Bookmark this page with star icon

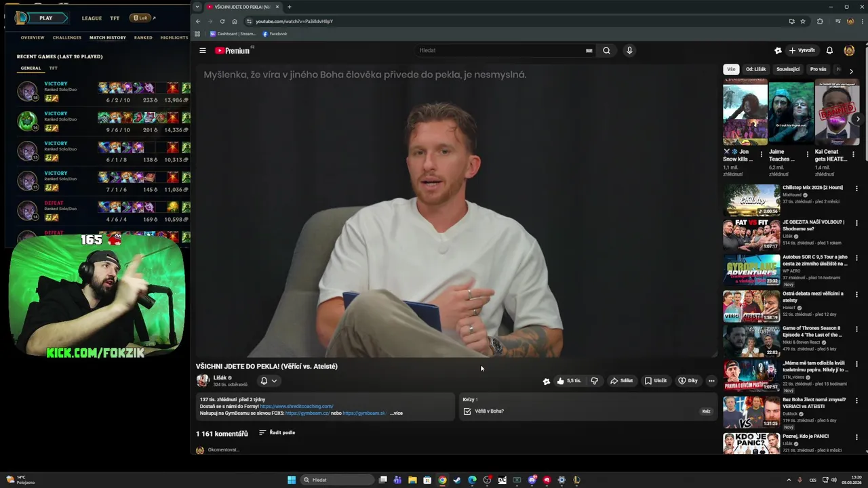point(803,21)
